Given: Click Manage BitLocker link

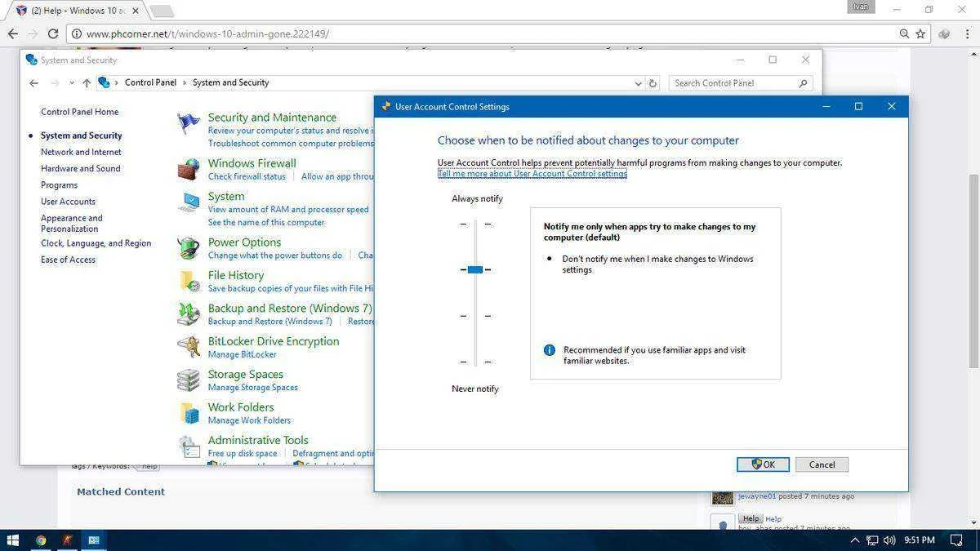Looking at the screenshot, I should [x=242, y=354].
